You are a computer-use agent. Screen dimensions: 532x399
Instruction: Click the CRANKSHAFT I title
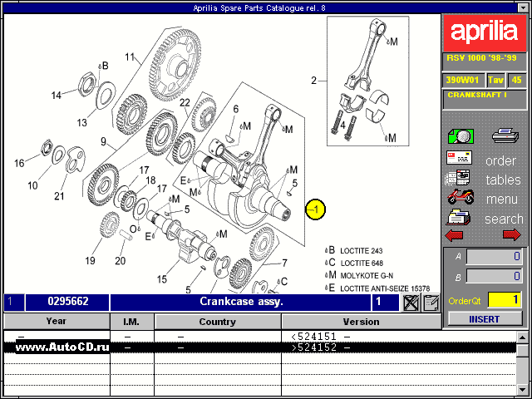point(476,95)
